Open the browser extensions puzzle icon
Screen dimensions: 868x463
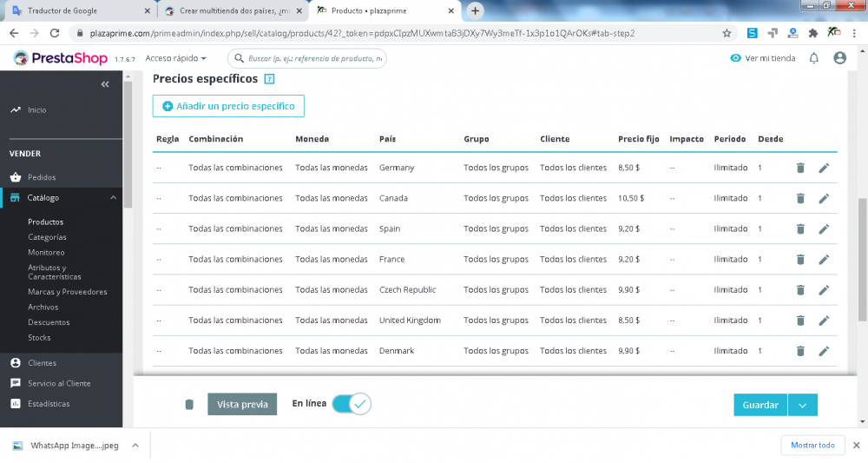coord(813,33)
